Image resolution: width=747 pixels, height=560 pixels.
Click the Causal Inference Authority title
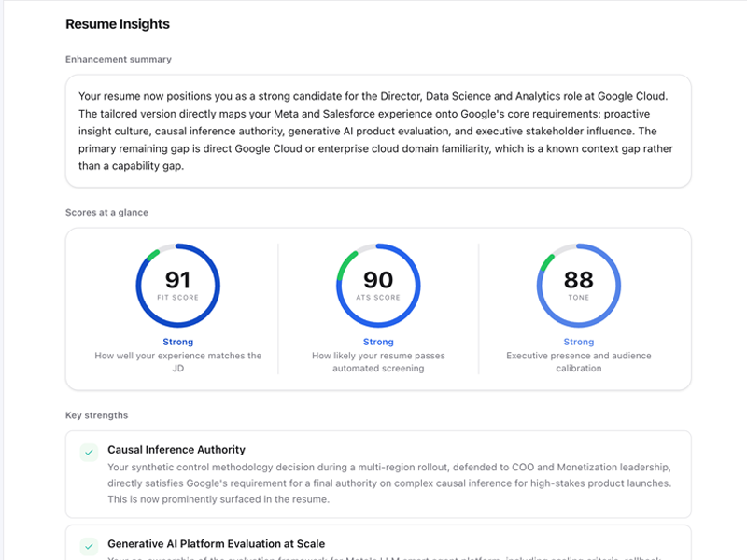[x=176, y=450]
